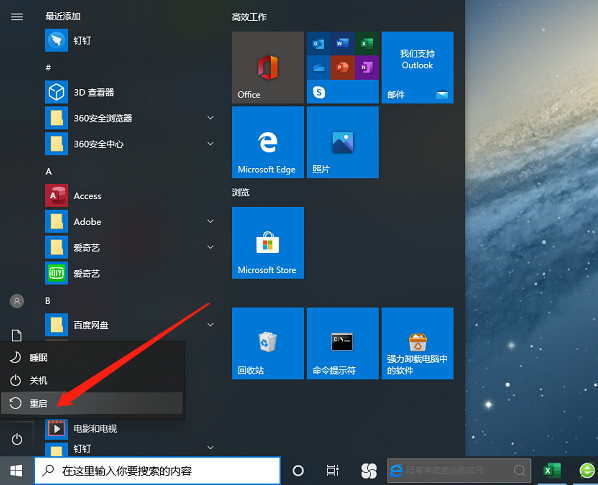Launch Access from app list

(x=130, y=196)
